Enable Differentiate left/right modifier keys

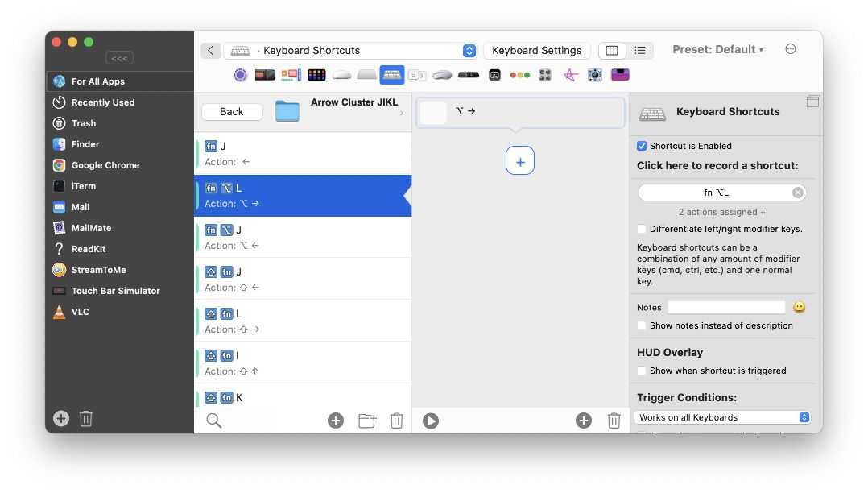click(642, 229)
